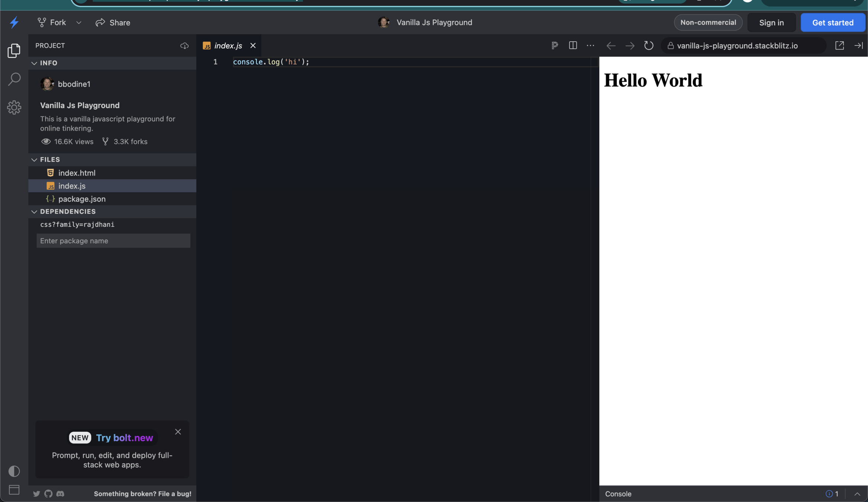
Task: Click the Prettier format icon in the editor toolbar
Action: click(555, 45)
